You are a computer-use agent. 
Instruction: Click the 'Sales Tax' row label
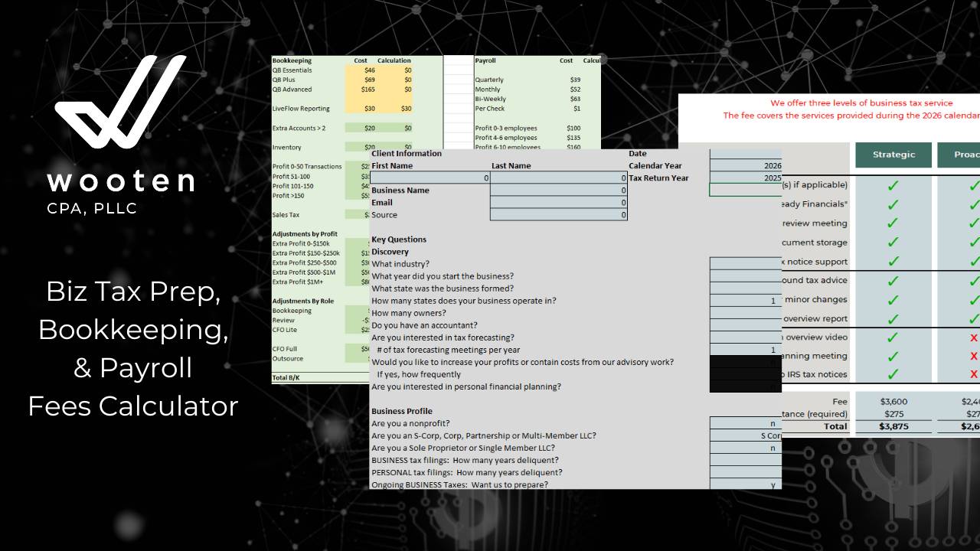click(x=286, y=215)
